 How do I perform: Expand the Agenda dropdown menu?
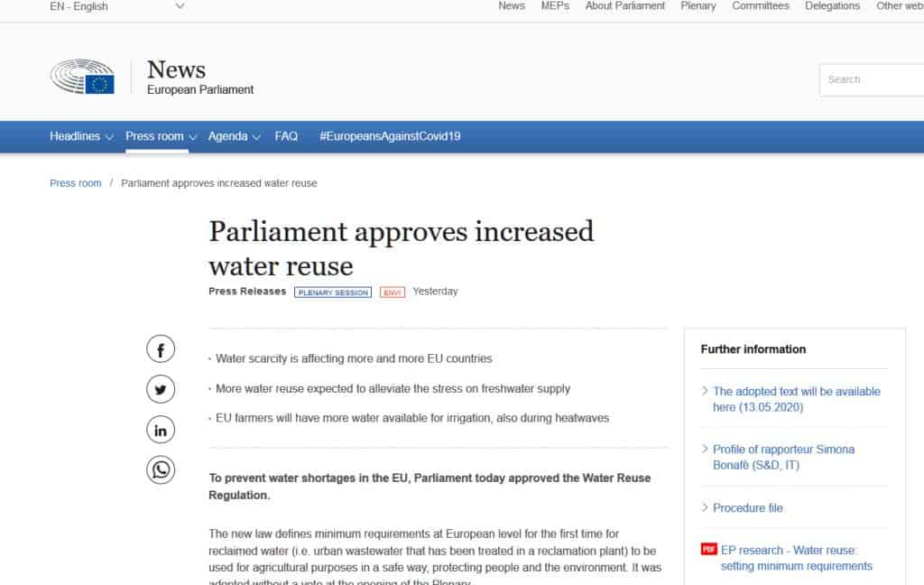click(x=234, y=136)
